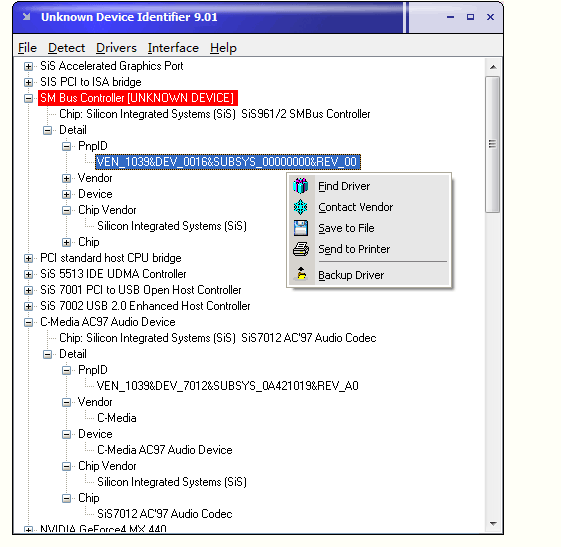This screenshot has height=547, width=561.
Task: Select SM Bus Controller [UNKNOWN DEVICE] row
Action: [138, 98]
